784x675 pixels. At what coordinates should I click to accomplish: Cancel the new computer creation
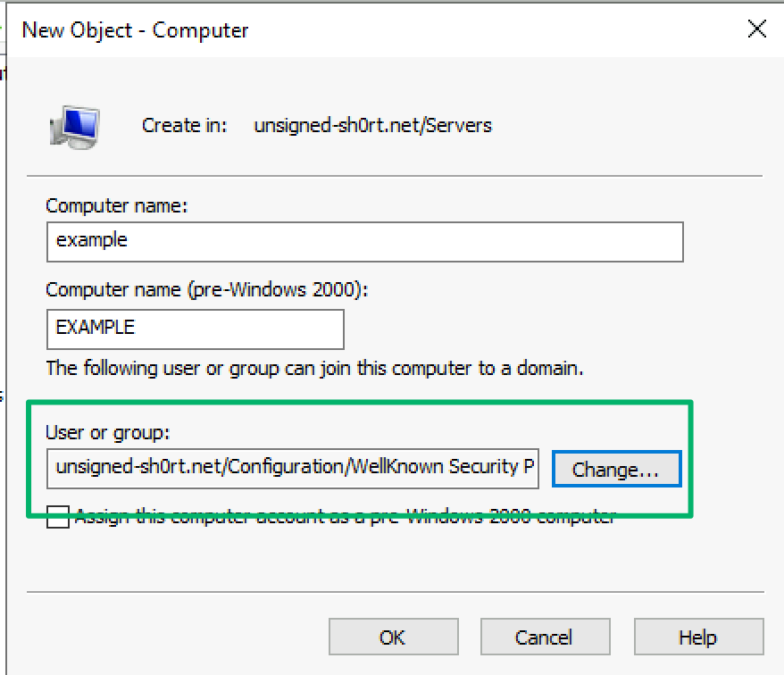click(543, 637)
